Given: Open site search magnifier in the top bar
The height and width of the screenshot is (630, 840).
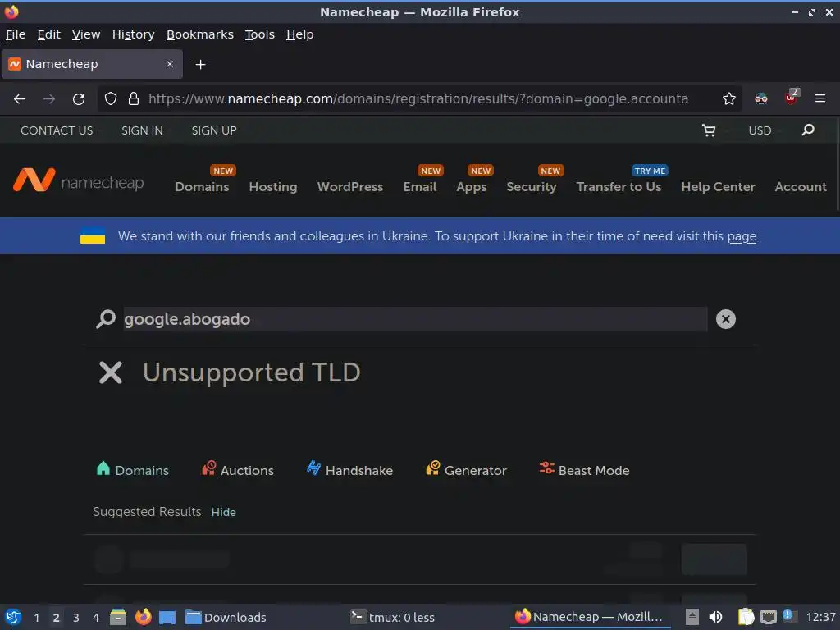Looking at the screenshot, I should point(808,130).
